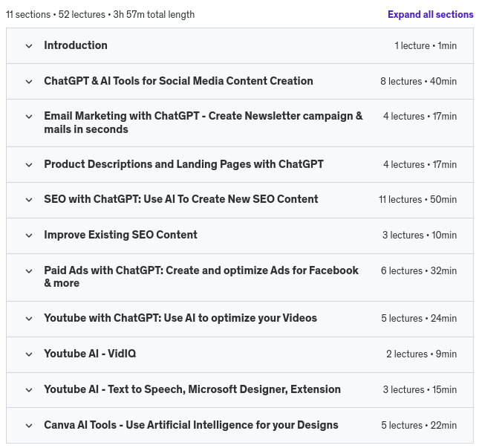Viewport: 479px width, 448px height.
Task: Expand Improve Existing SEO Content chevron
Action: tap(29, 236)
